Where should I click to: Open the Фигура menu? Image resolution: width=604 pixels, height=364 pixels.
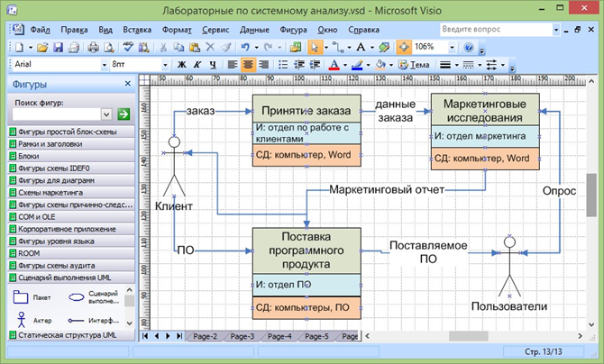click(293, 30)
